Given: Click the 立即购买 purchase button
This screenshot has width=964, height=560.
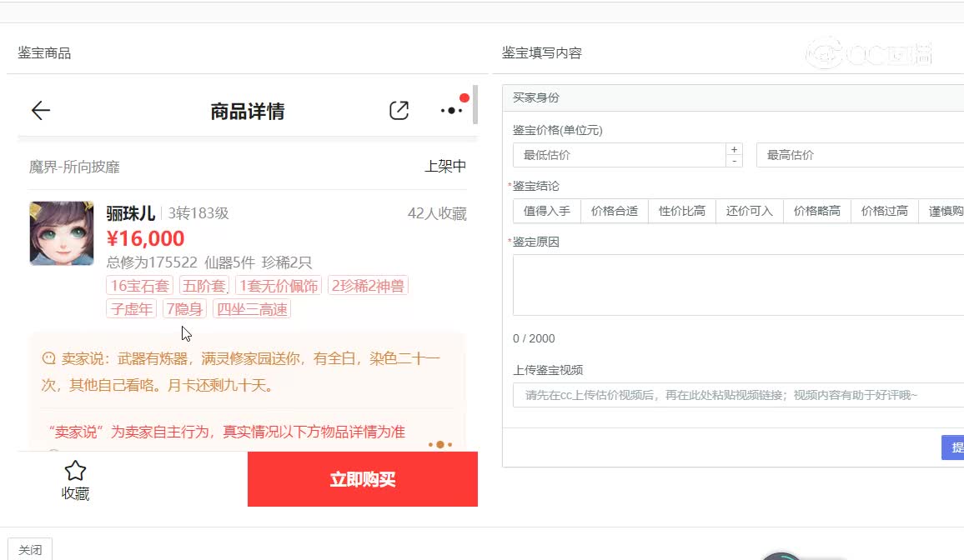Looking at the screenshot, I should 362,479.
